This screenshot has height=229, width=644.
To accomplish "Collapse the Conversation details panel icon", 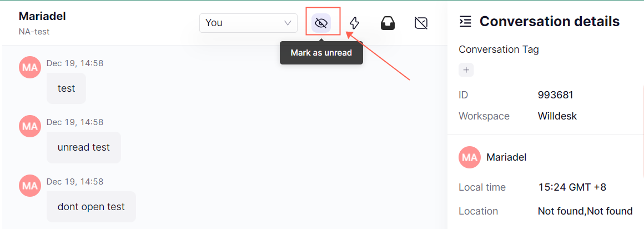I will [465, 22].
